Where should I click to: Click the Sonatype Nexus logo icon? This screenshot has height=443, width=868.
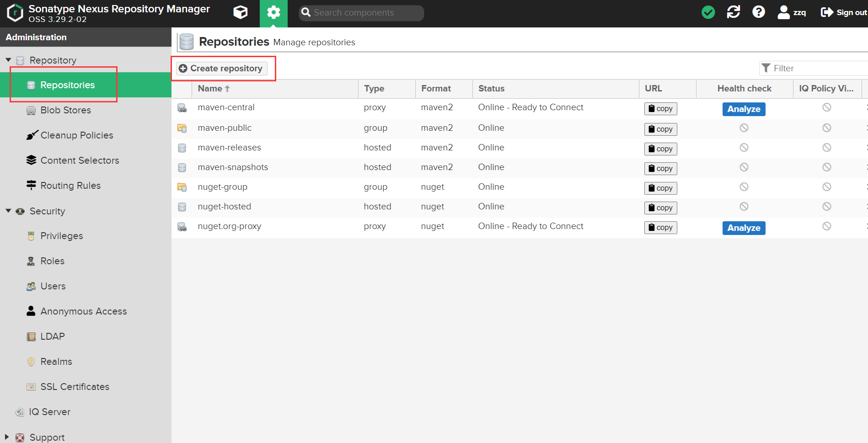click(x=15, y=13)
